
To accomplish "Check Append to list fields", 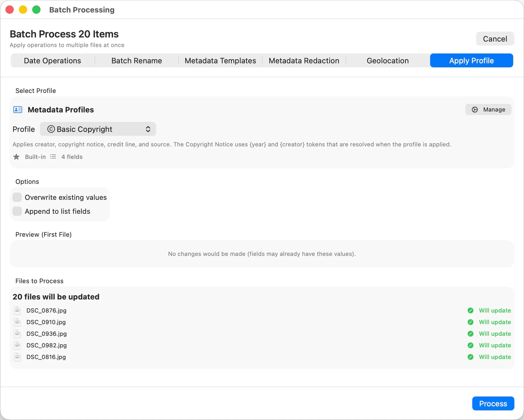I will 17,211.
